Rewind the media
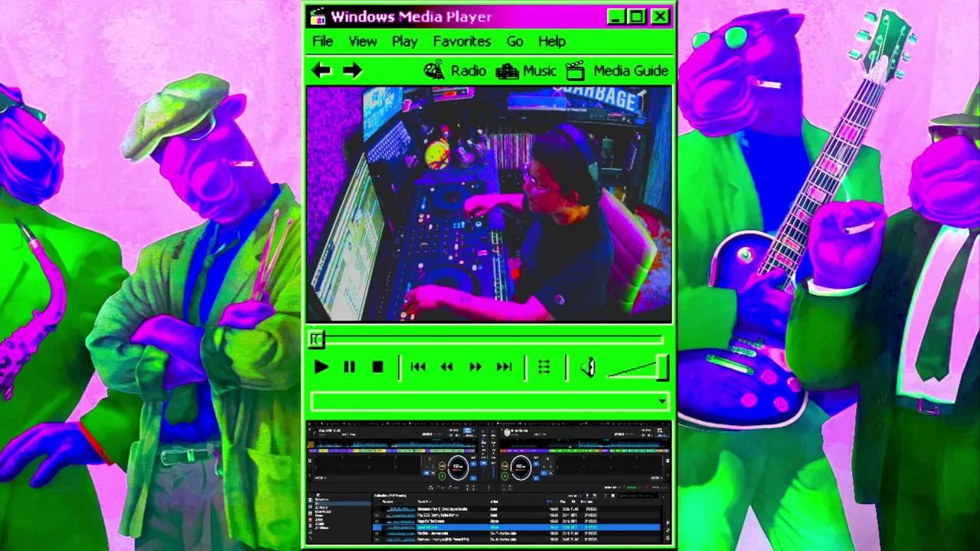Image resolution: width=980 pixels, height=551 pixels. click(x=446, y=367)
